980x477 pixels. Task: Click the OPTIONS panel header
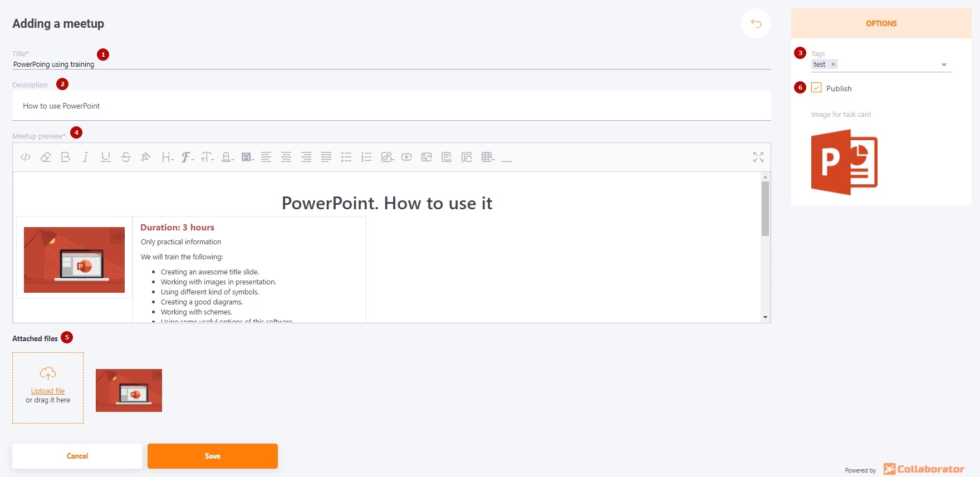tap(881, 23)
